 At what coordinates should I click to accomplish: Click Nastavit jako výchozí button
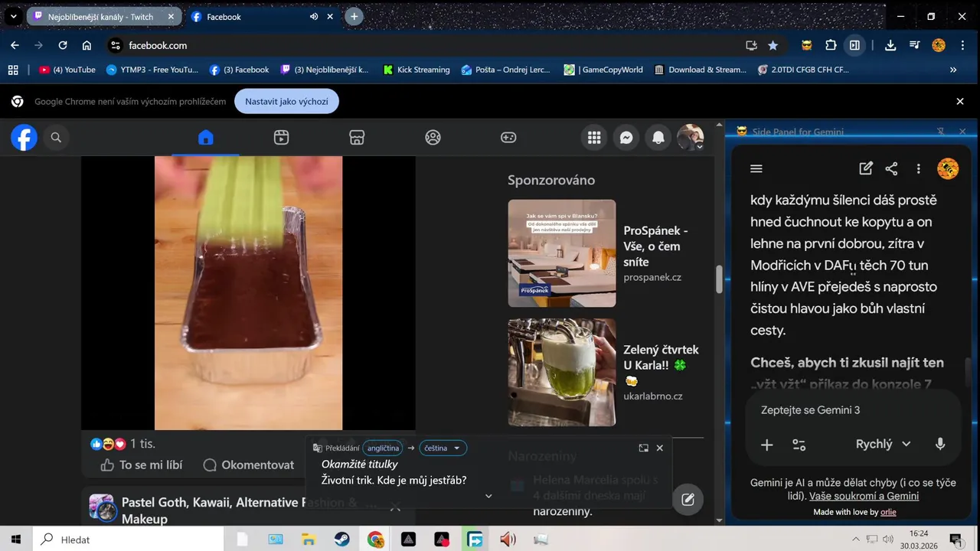tap(286, 101)
